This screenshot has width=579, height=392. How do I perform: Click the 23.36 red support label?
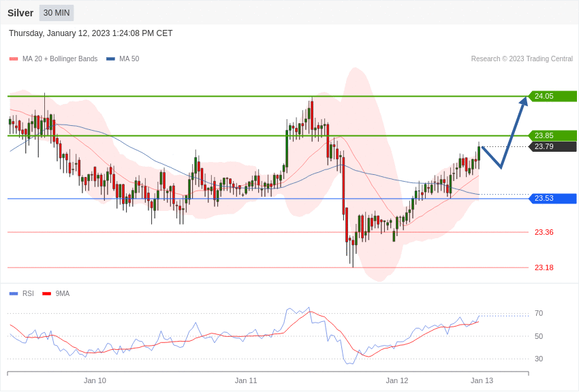point(544,232)
